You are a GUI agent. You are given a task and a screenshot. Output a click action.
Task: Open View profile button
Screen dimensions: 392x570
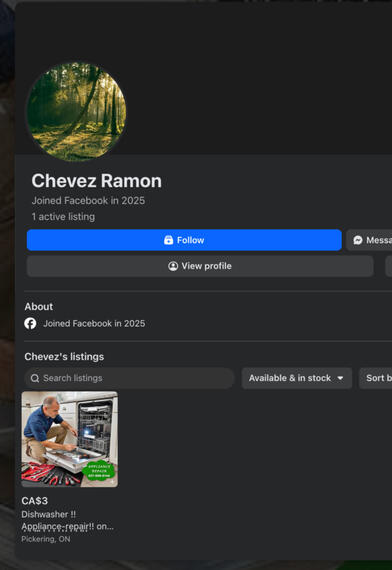[x=200, y=266]
